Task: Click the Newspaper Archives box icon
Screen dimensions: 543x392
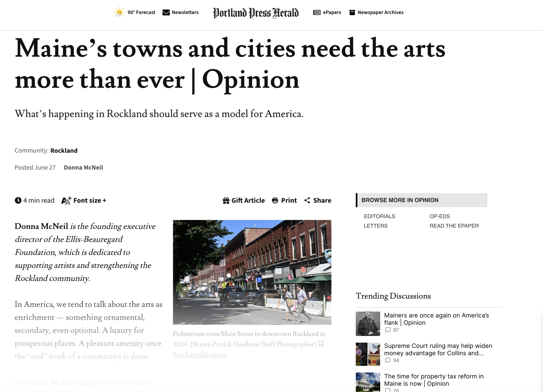Action: click(x=352, y=13)
